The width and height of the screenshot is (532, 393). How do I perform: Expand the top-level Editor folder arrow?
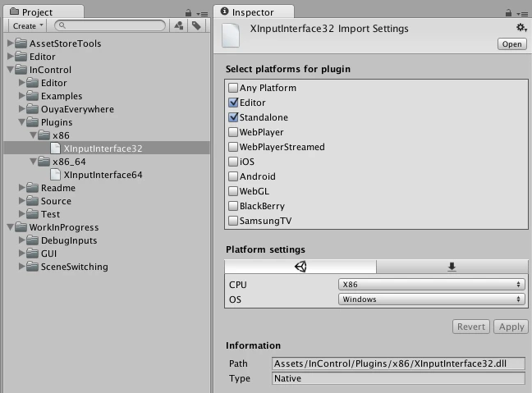tap(11, 57)
